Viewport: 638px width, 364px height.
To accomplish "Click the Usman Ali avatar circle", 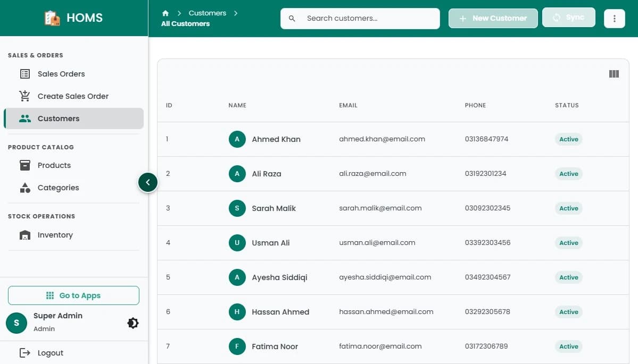I will pyautogui.click(x=237, y=243).
